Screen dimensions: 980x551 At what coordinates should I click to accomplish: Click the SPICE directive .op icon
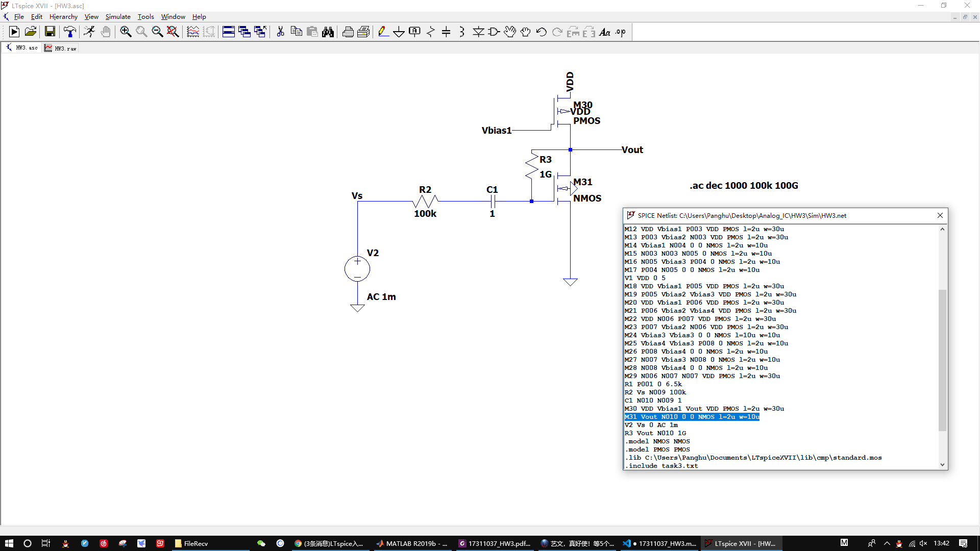621,32
